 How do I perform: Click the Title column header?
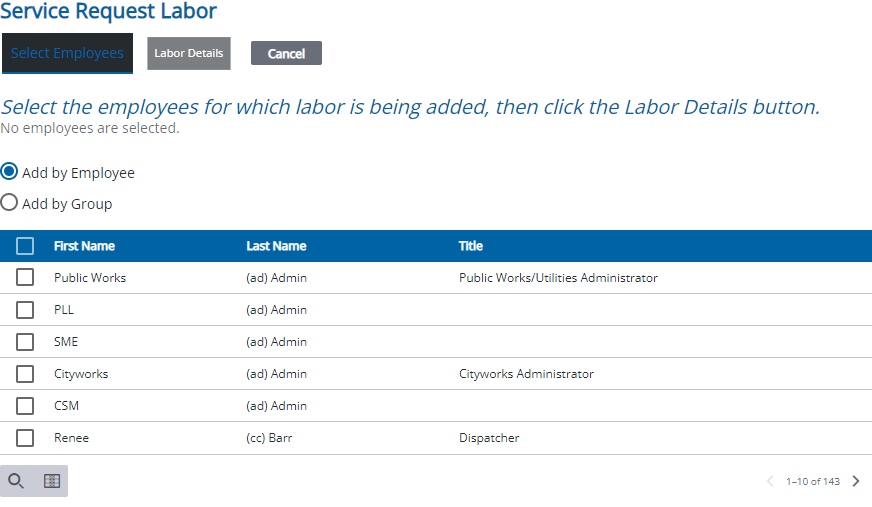point(471,246)
